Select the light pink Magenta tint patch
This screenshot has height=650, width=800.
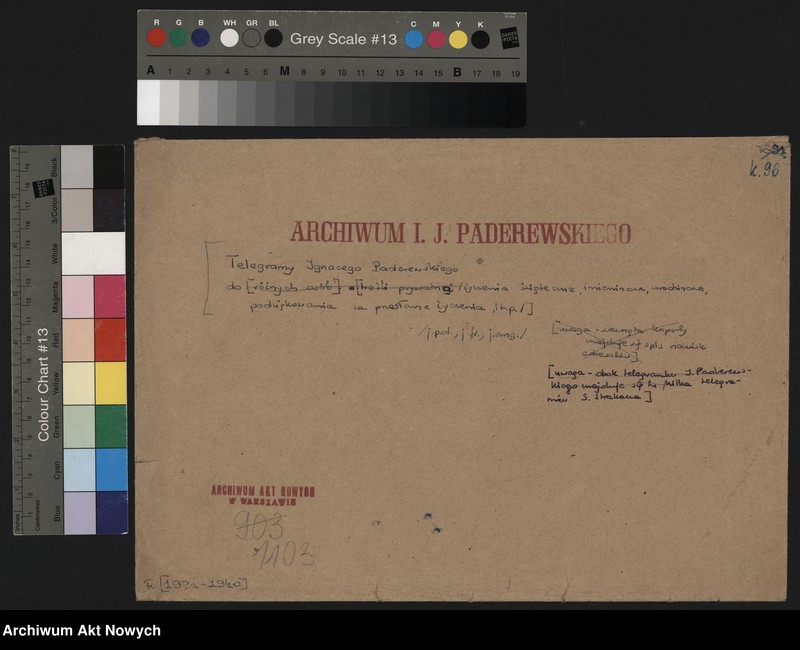pos(78,297)
